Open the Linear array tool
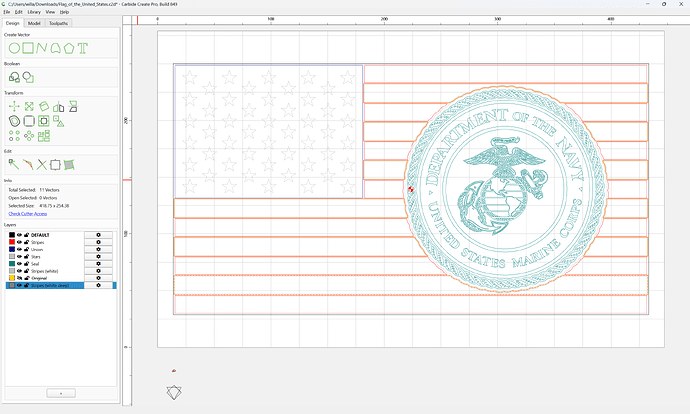 tap(14, 136)
